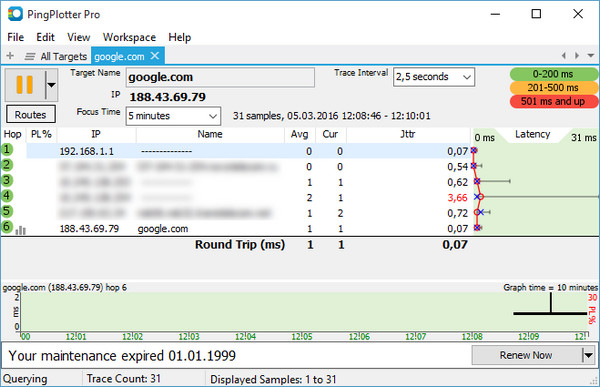Select hop 3 green circle icon
Screen dimensions: 600x387
point(7,180)
